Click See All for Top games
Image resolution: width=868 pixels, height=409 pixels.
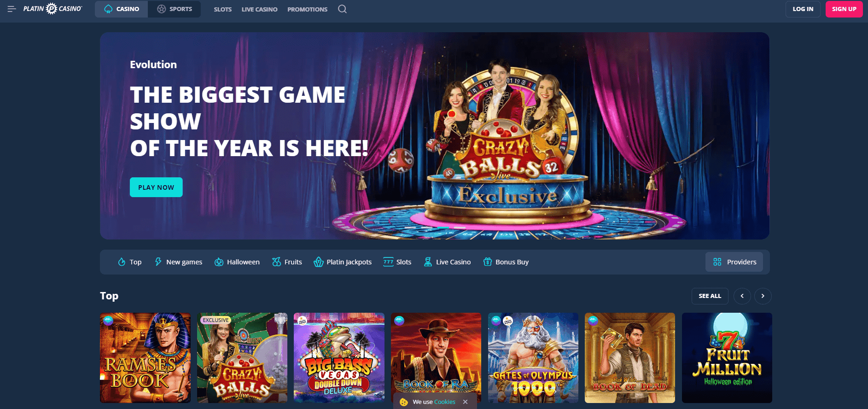pos(710,296)
